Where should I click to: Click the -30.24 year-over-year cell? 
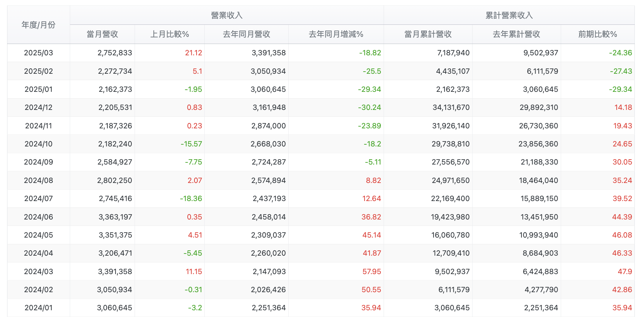(x=369, y=107)
